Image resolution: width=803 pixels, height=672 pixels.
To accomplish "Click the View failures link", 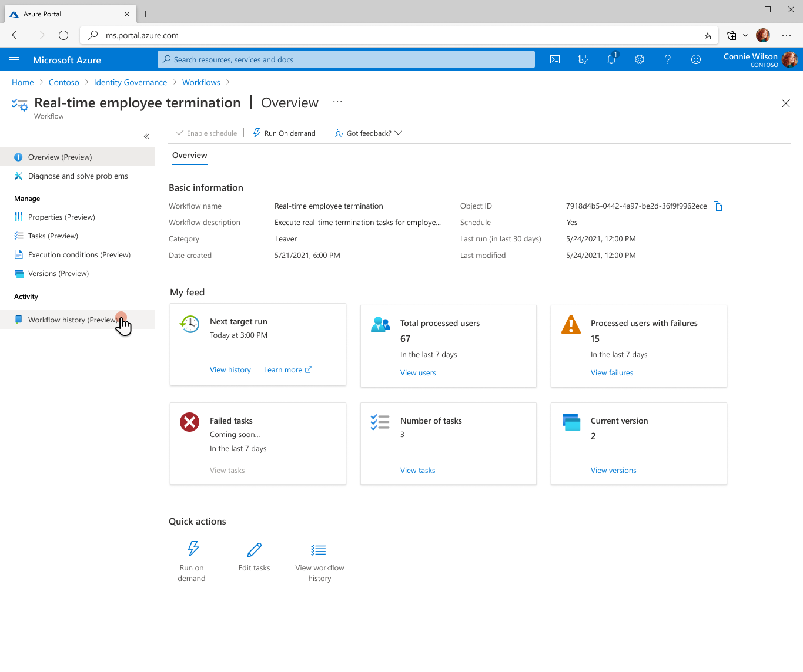I will click(x=612, y=373).
